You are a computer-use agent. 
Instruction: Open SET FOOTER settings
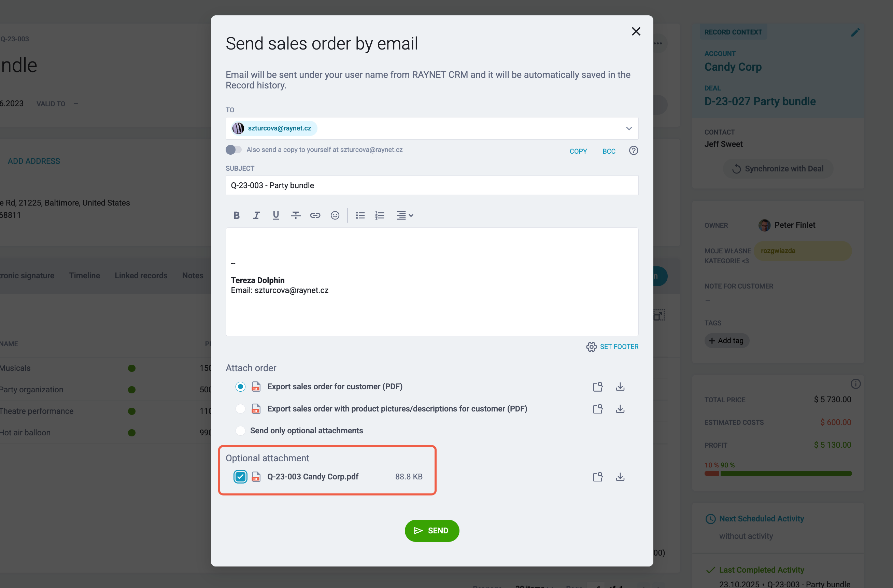612,347
